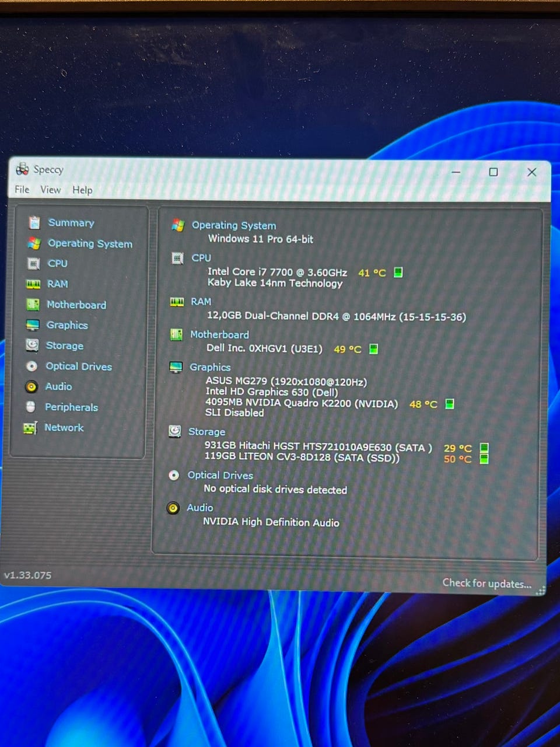Click the Optical Drives disc icon in summary pane
Screen dimensions: 560x747
(174, 475)
